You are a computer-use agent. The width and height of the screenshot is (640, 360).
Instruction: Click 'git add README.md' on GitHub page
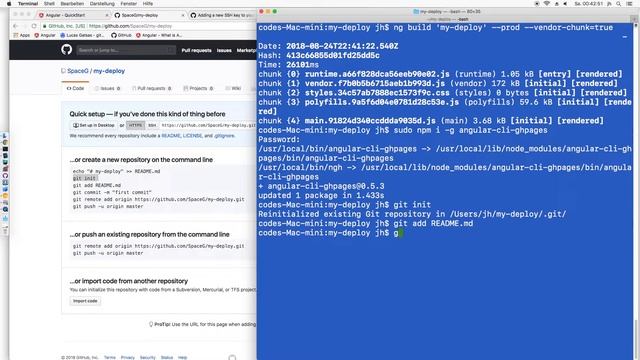(x=97, y=185)
